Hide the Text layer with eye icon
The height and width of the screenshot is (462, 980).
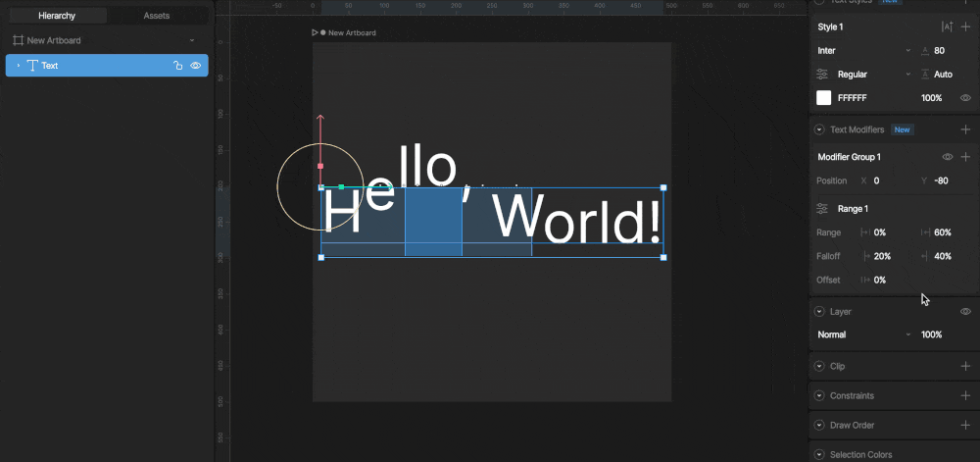[x=196, y=65]
